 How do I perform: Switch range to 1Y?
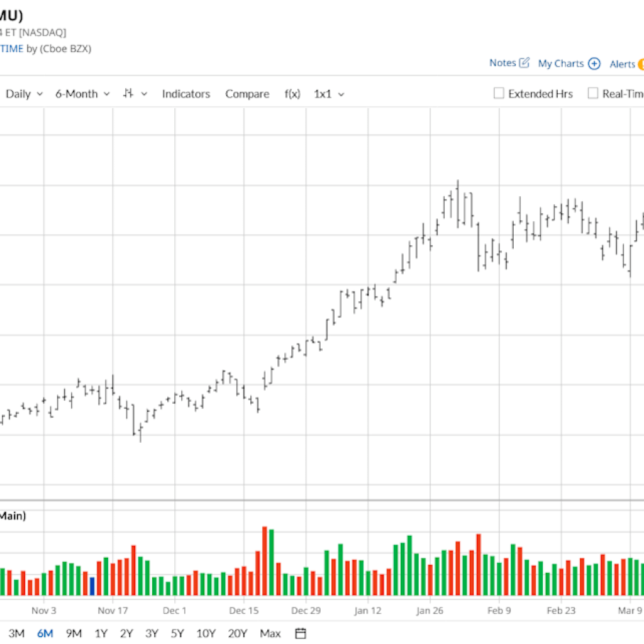pyautogui.click(x=100, y=633)
